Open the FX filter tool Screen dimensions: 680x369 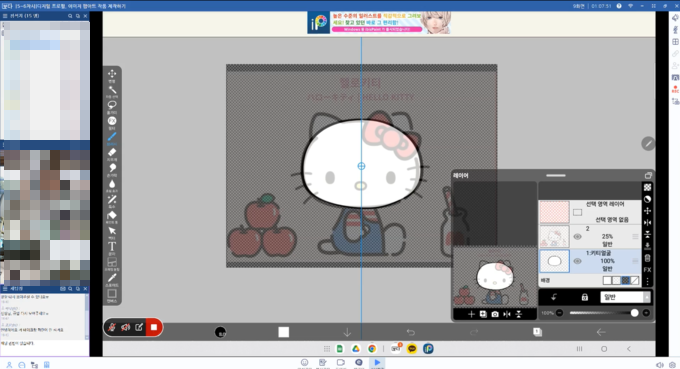click(112, 121)
